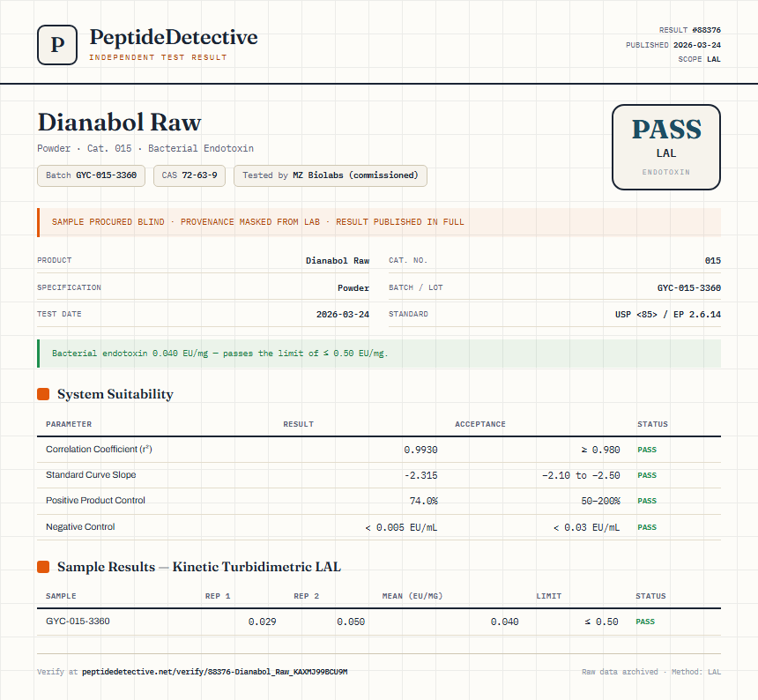
Task: Click the acceptance range -2.10 to -2.50
Action: pos(581,475)
